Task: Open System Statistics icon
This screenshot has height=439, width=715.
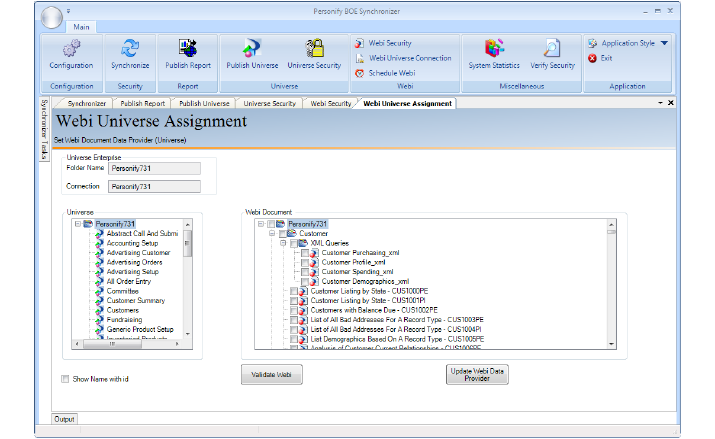Action: tap(493, 50)
